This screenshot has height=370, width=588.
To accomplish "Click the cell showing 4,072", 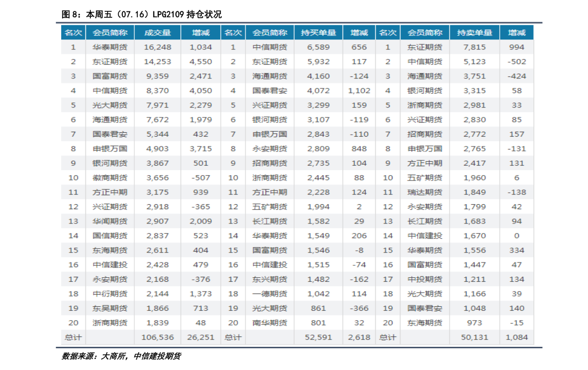I will click(x=318, y=91).
